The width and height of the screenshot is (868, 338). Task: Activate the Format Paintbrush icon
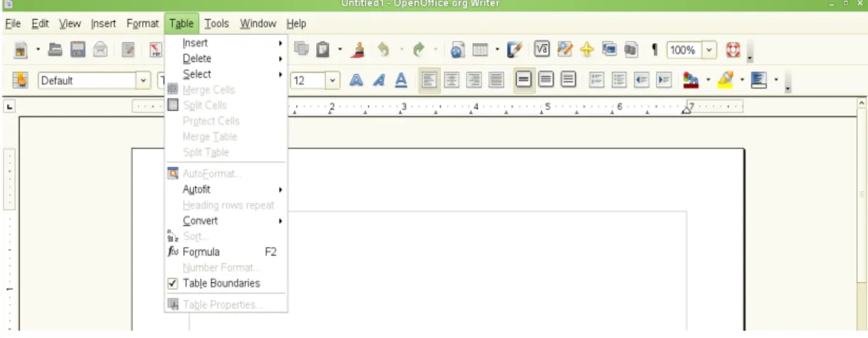coord(358,50)
